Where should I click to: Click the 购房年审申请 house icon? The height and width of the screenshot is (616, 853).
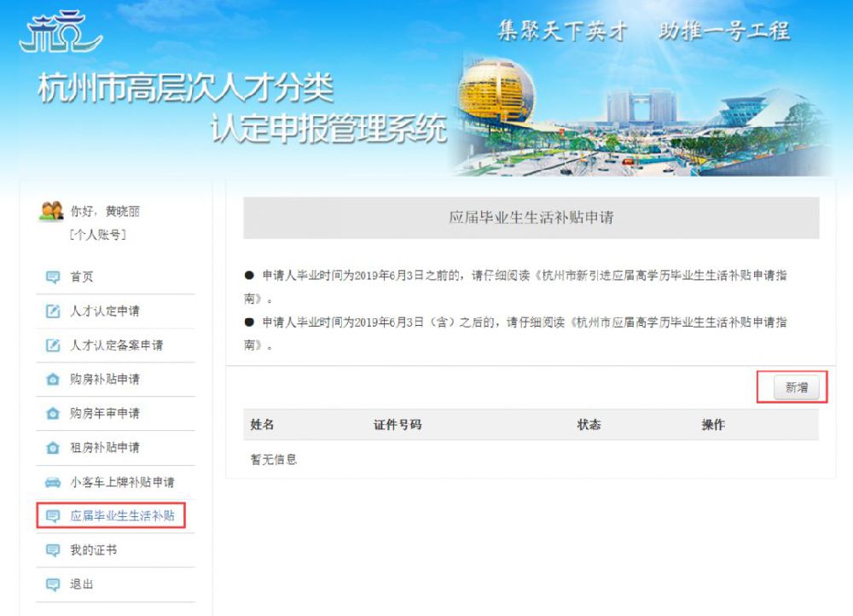(x=53, y=414)
